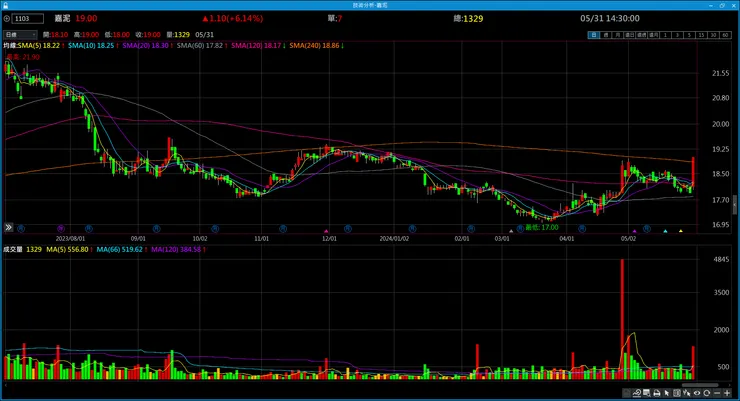Toggle the eye visibility icon in bottom toolbar
The width and height of the screenshot is (740, 401).
(x=697, y=393)
